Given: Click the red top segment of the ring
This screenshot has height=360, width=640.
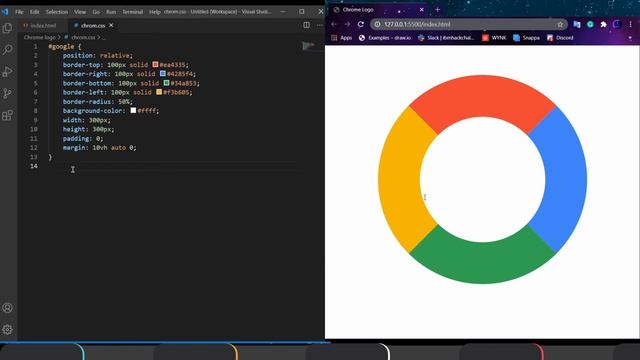Looking at the screenshot, I should pos(482,96).
